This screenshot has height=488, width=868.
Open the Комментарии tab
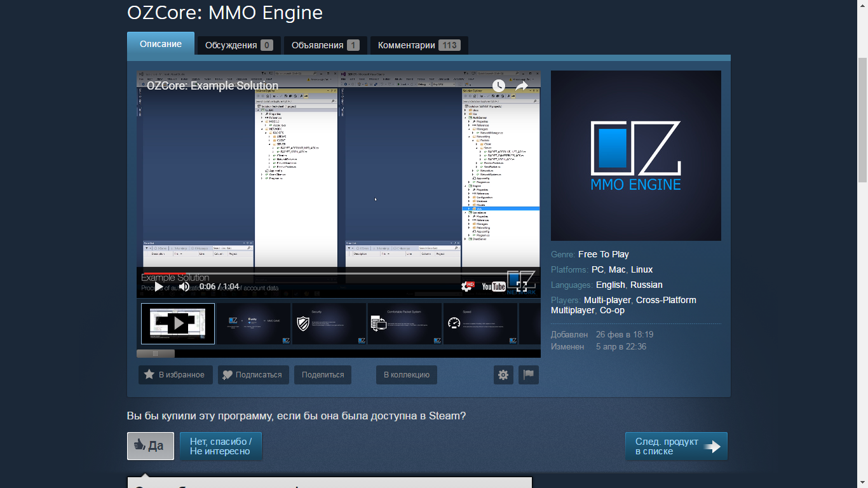pos(419,45)
